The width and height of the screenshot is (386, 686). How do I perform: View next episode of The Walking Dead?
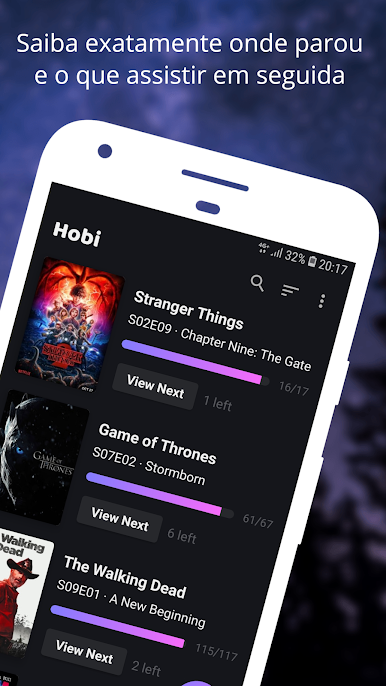84,652
